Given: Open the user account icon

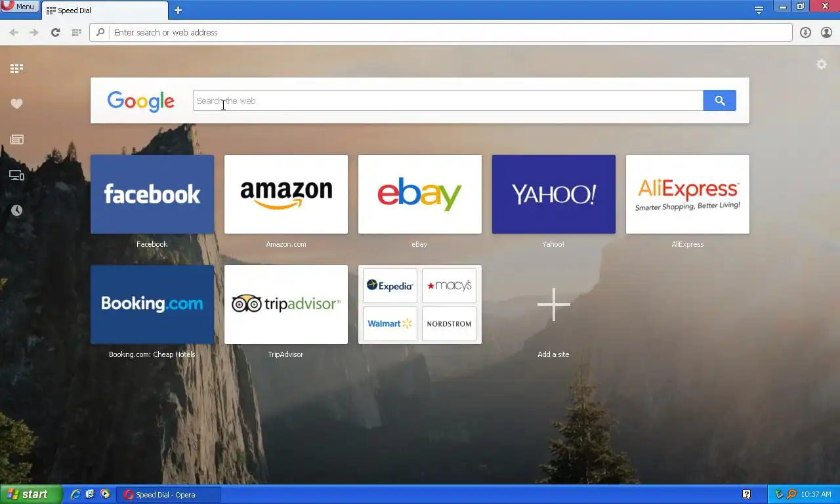Looking at the screenshot, I should point(826,32).
